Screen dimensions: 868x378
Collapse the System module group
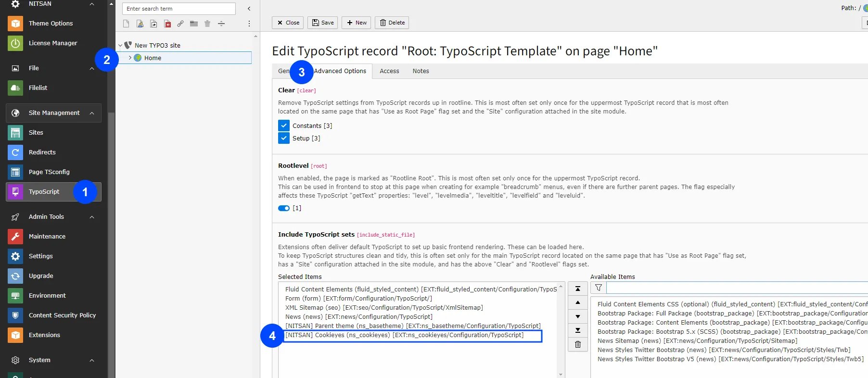[x=92, y=360]
